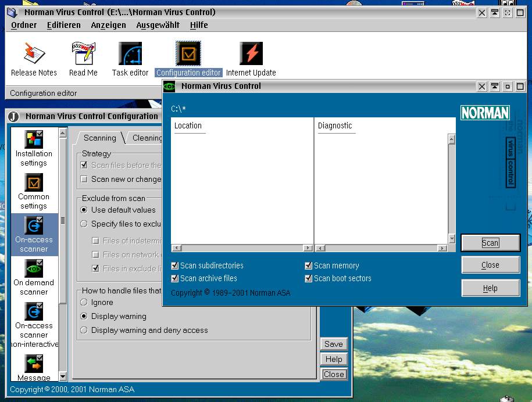532x402 pixels.
Task: Select On-access scanner in sidebar
Action: pyautogui.click(x=34, y=235)
